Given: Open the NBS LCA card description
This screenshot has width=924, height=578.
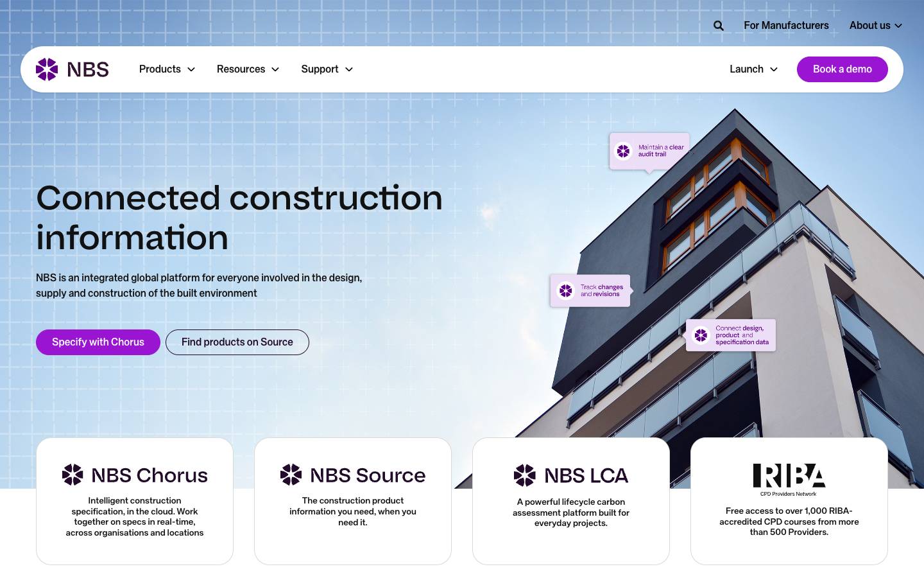Looking at the screenshot, I should click(x=571, y=512).
